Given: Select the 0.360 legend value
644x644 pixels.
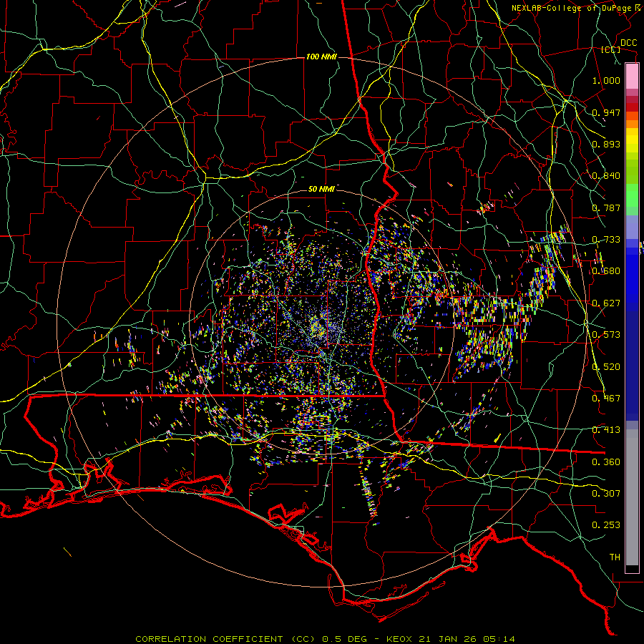Looking at the screenshot, I should click(606, 462).
